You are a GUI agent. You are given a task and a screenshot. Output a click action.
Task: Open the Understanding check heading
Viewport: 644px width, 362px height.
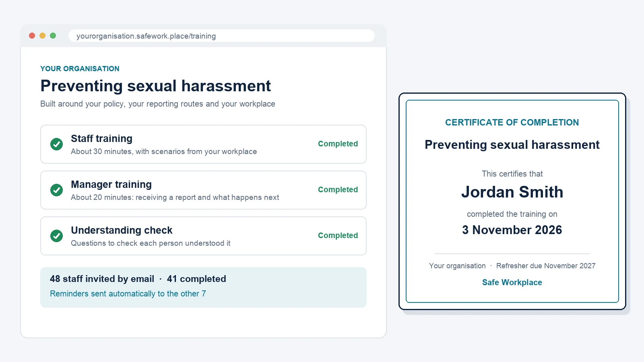point(122,230)
